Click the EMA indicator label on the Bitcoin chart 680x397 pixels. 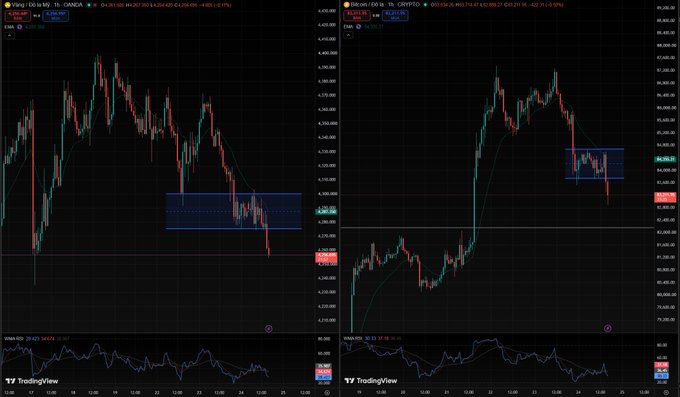pos(349,27)
